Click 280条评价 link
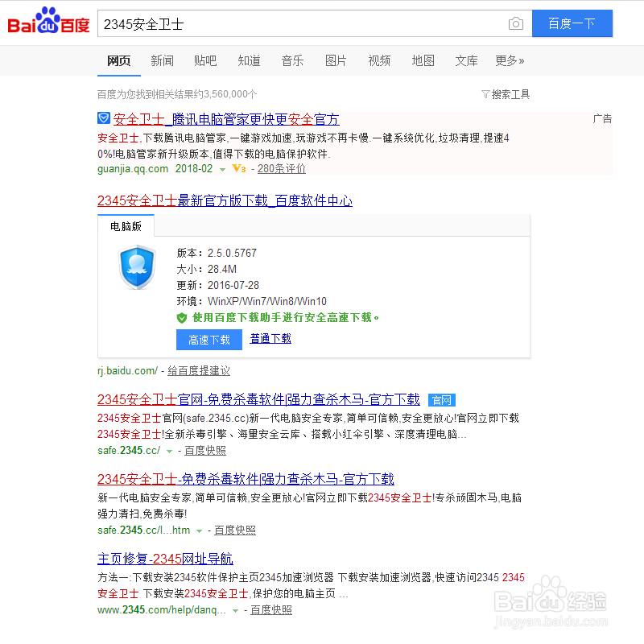Screen dimensions: 644x644 pos(282,169)
